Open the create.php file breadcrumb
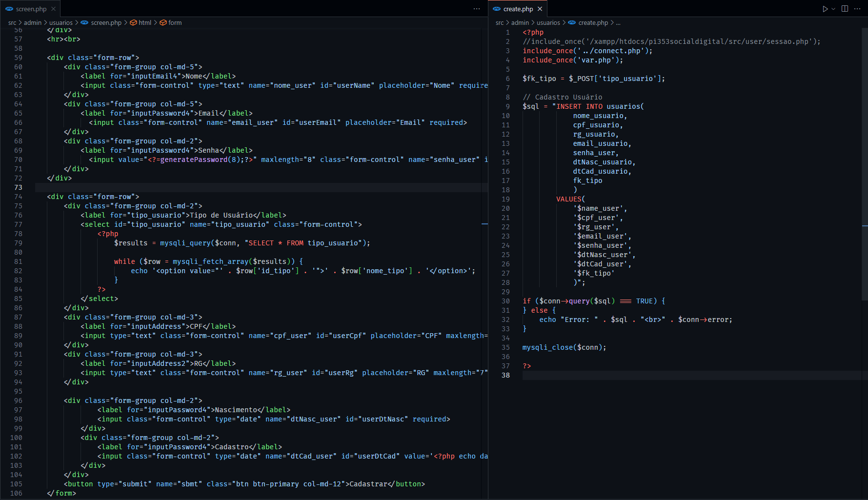 (x=593, y=22)
